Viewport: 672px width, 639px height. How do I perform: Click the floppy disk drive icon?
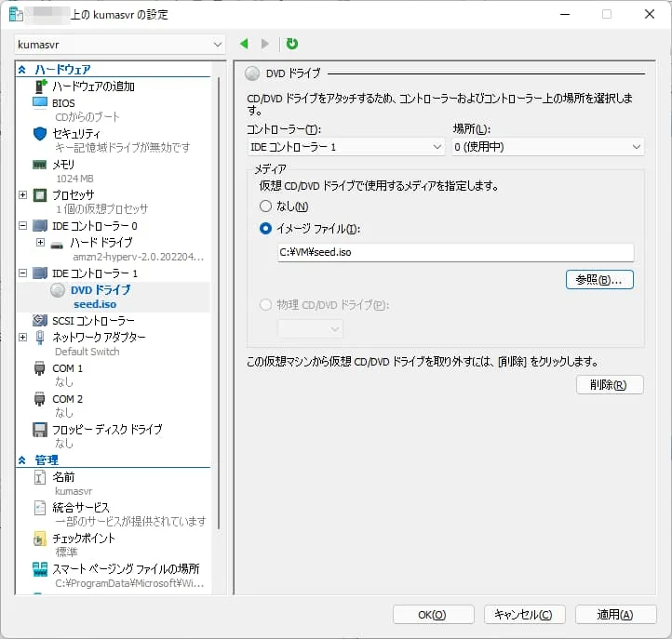40,430
